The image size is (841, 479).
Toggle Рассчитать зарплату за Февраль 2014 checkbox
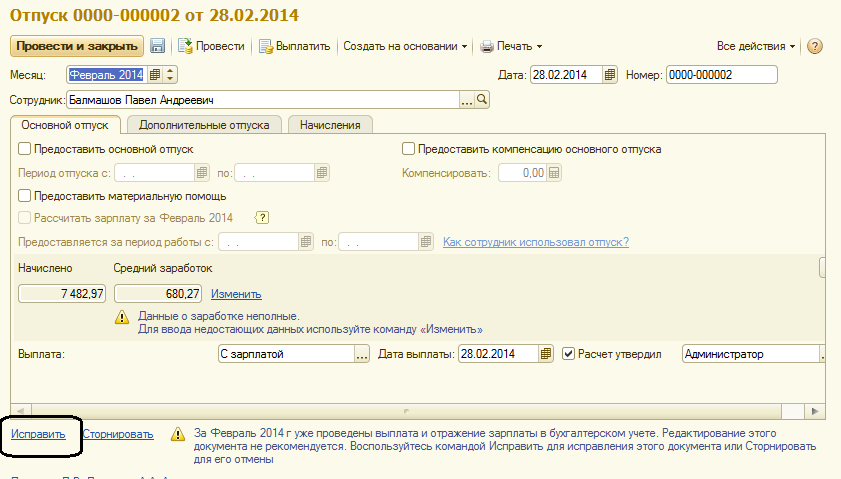25,218
